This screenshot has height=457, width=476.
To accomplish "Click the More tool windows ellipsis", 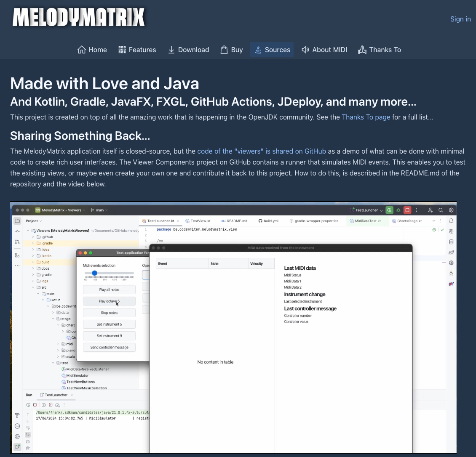I will pyautogui.click(x=17, y=266).
